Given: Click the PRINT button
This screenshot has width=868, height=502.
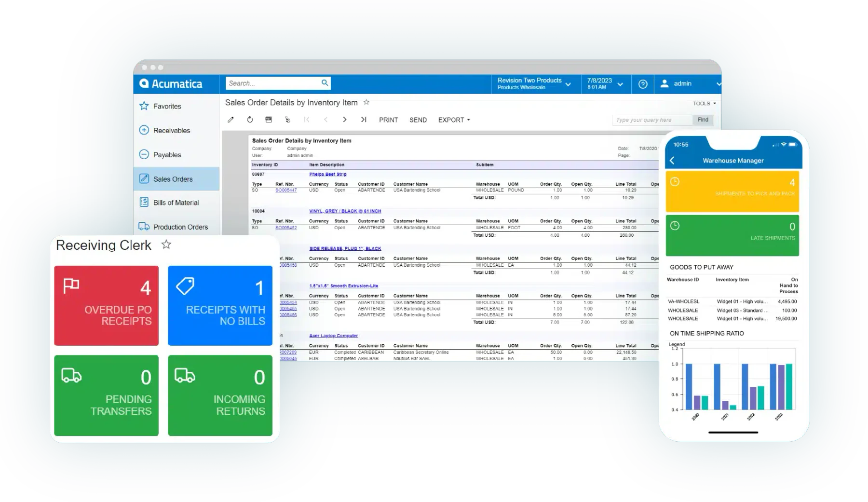Looking at the screenshot, I should tap(389, 120).
